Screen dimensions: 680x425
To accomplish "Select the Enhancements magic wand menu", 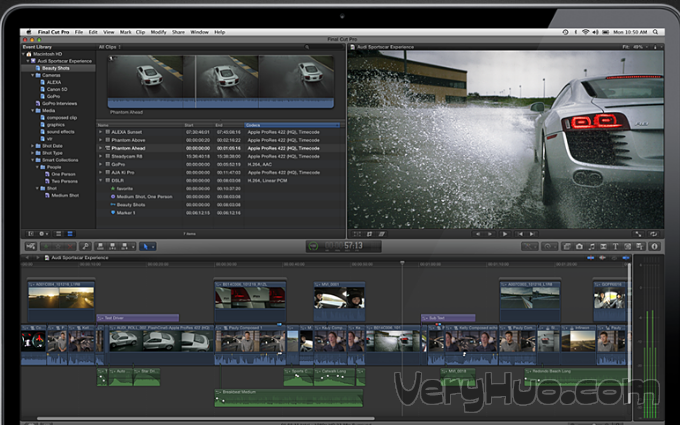I will [x=530, y=246].
